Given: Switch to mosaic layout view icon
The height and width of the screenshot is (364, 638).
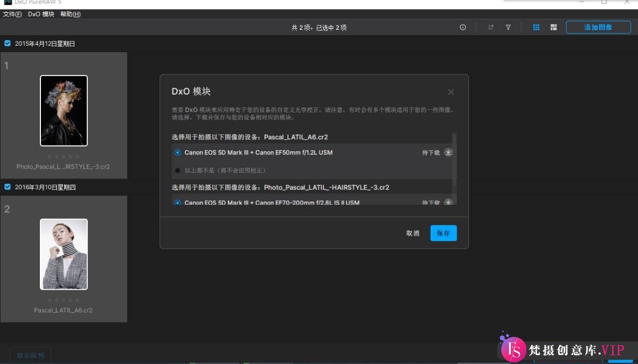Looking at the screenshot, I should (553, 27).
